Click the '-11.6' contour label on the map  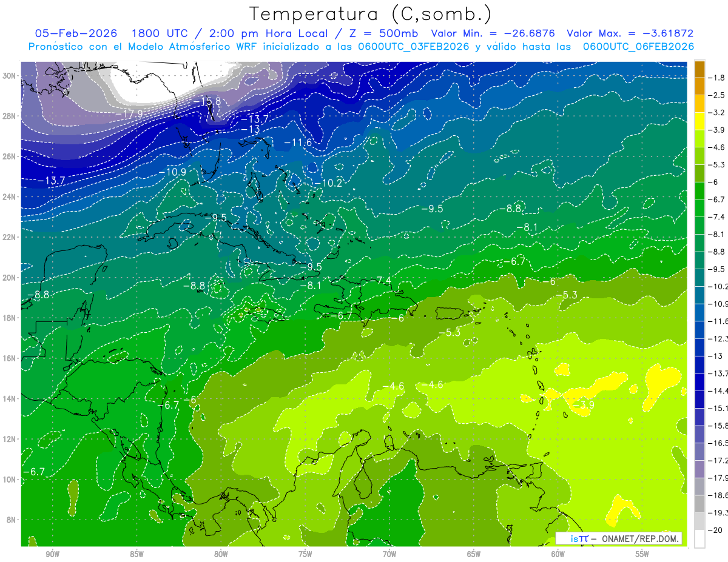[298, 142]
